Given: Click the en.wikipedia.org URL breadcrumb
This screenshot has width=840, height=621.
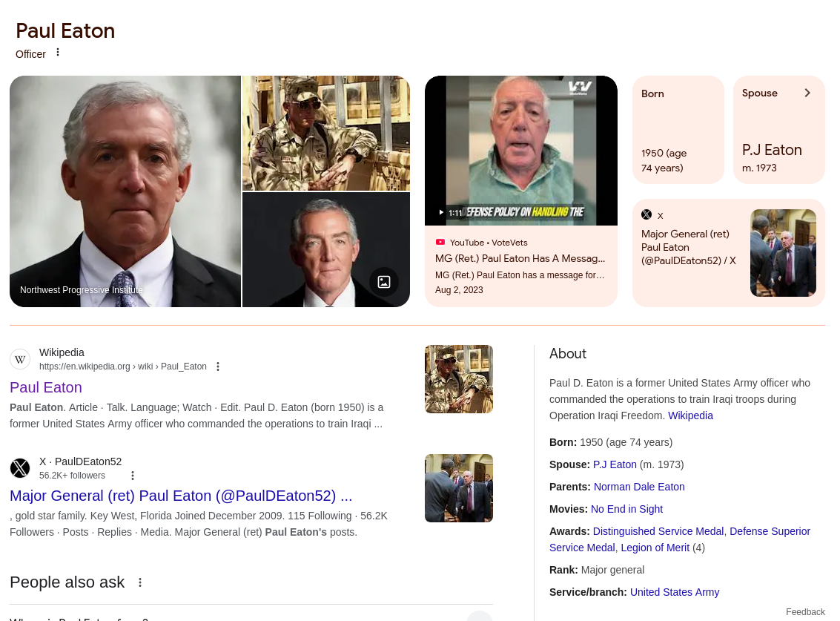Looking at the screenshot, I should tap(122, 367).
